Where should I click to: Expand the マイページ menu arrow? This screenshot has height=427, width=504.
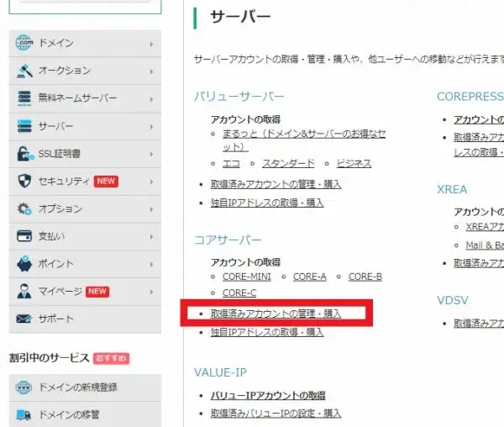pyautogui.click(x=151, y=292)
